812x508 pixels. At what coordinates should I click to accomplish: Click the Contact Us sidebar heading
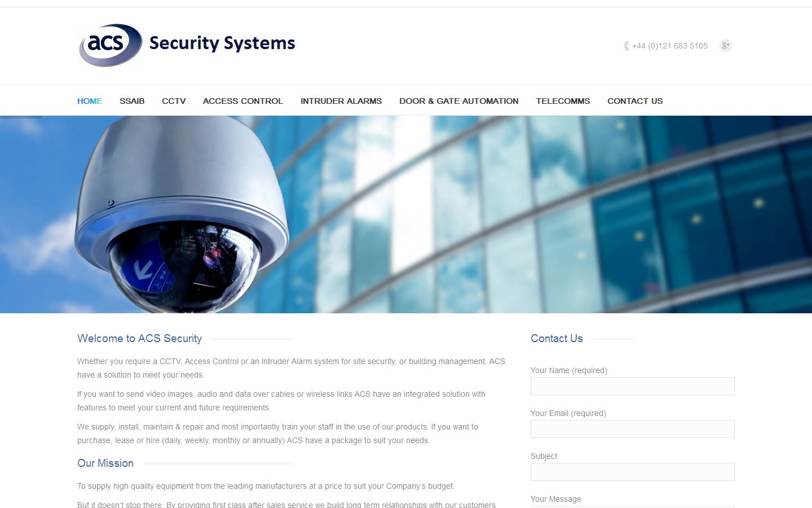[557, 339]
